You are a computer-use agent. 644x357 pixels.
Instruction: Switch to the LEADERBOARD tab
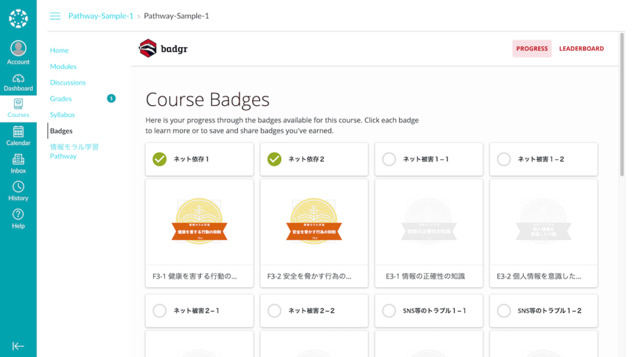click(581, 48)
